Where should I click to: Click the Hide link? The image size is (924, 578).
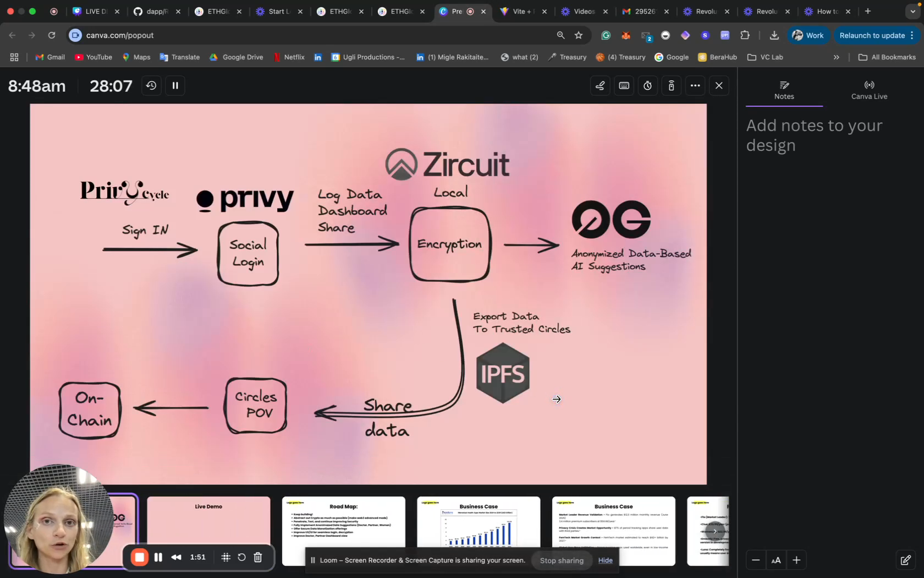(605, 560)
